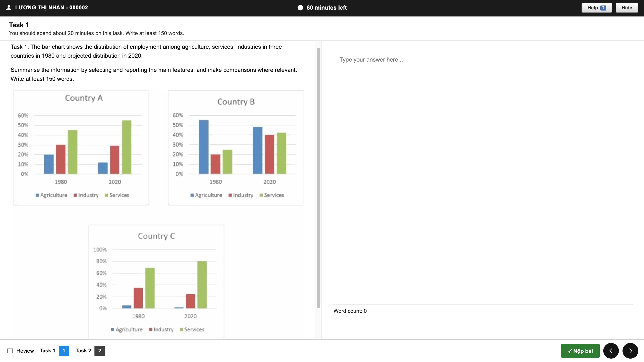The width and height of the screenshot is (644, 362).
Task: Click the 'Country A' chart title
Action: click(x=84, y=98)
